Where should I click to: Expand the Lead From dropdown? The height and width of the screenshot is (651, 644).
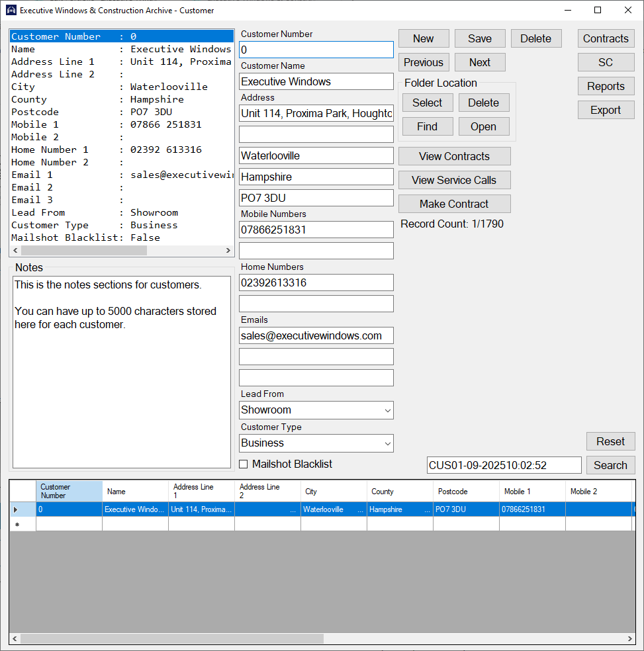tap(387, 410)
